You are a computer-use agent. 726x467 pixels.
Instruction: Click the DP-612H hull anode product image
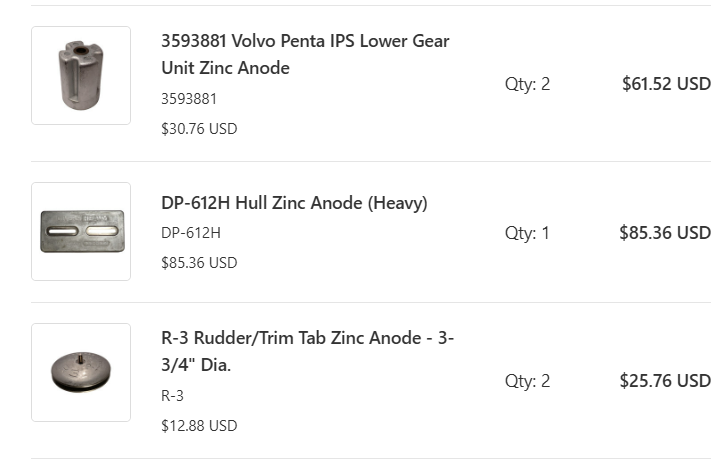pos(81,231)
